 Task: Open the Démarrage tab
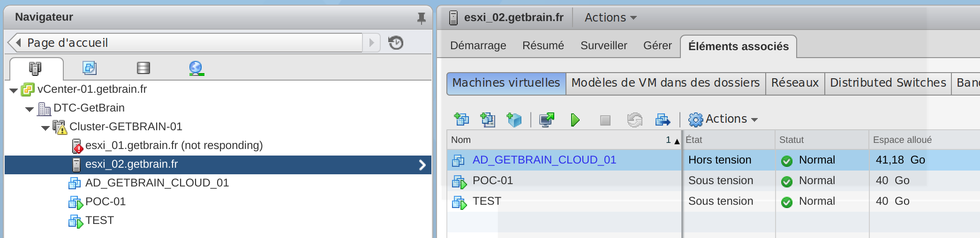pos(478,45)
